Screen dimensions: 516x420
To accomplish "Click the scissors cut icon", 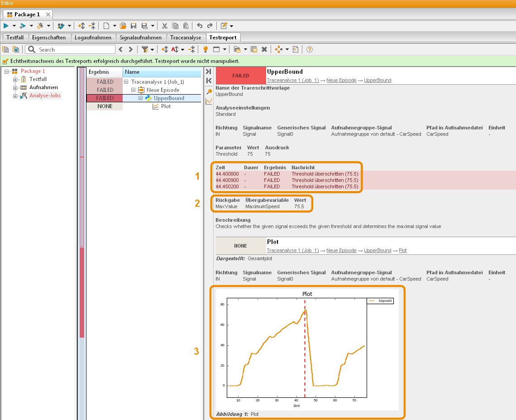I will tap(165, 26).
